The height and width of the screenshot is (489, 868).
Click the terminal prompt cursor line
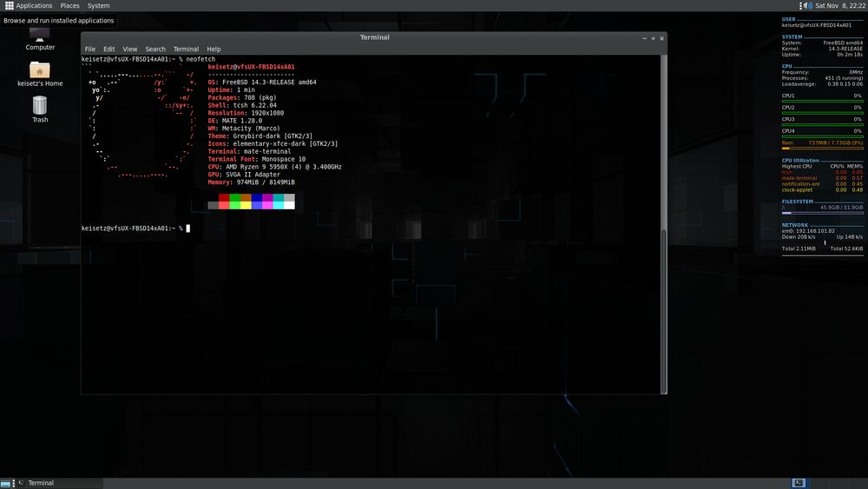(135, 228)
